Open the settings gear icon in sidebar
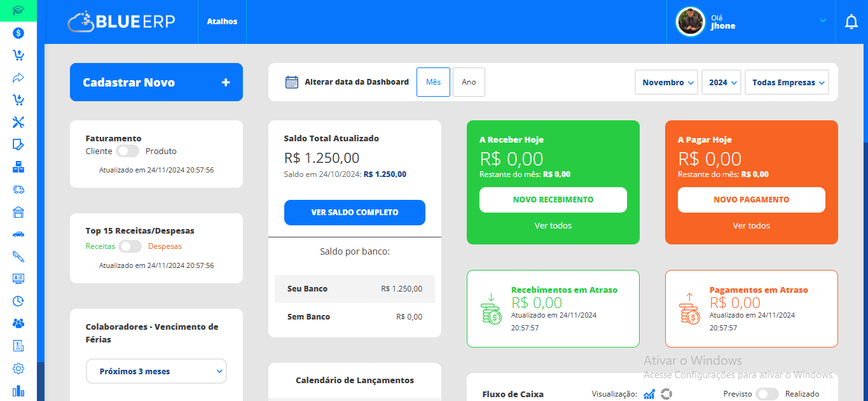868x401 pixels. point(18,369)
